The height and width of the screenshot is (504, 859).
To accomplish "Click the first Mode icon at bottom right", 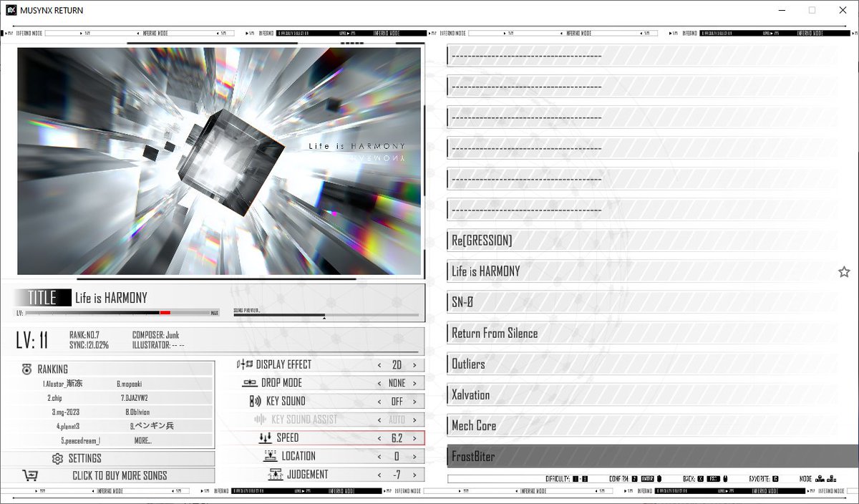I will click(x=818, y=479).
